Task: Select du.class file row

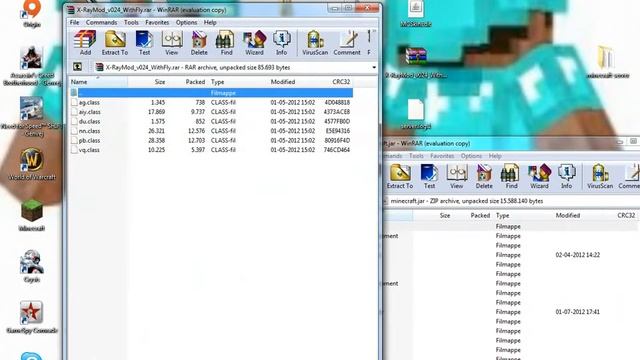Action: coord(211,121)
